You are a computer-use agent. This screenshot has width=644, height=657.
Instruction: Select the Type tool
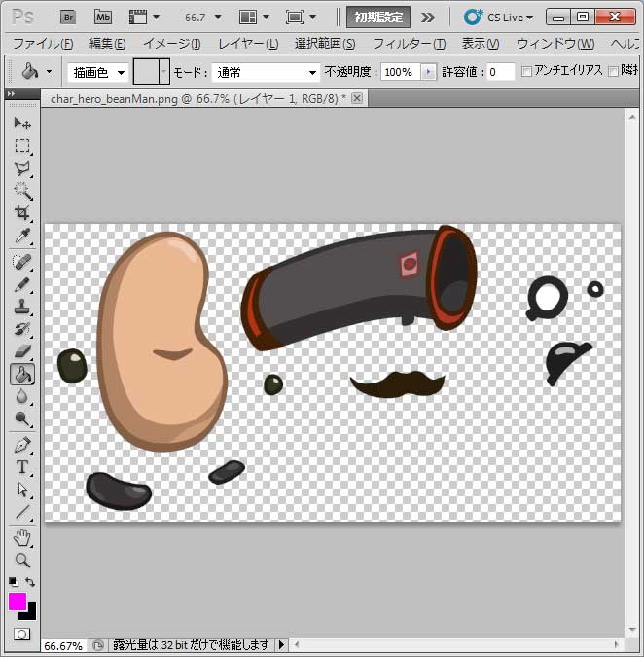pos(22,467)
